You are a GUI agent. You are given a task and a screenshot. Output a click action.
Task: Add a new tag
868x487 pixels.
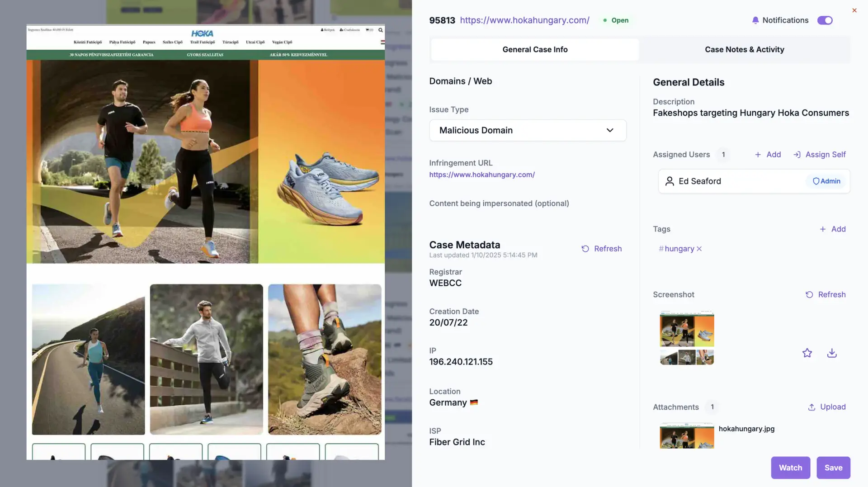(832, 229)
